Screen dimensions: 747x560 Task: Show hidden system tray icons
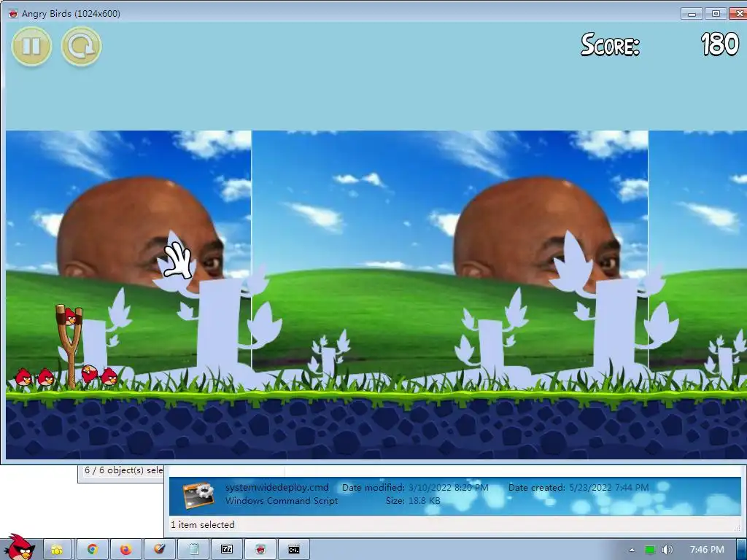pos(632,550)
